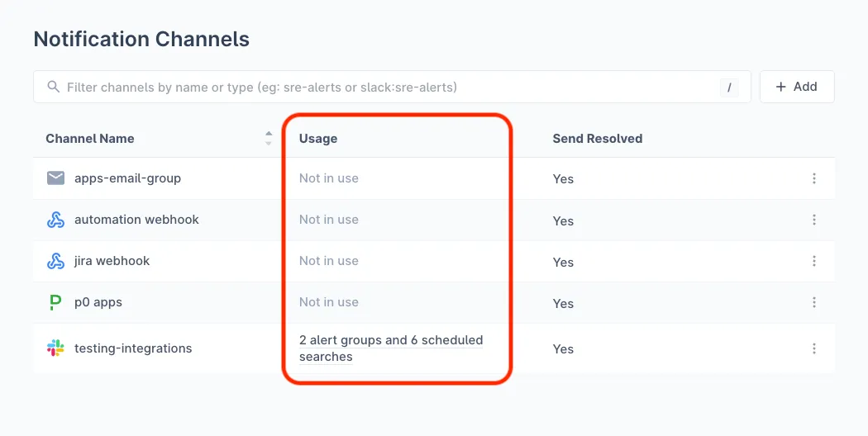
Task: Click the Usage column header
Action: pyautogui.click(x=318, y=139)
